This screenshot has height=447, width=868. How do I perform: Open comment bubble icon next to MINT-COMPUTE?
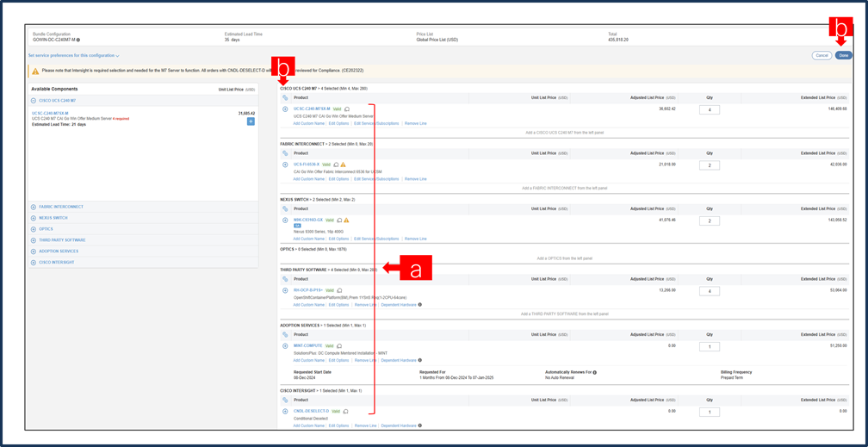(339, 345)
